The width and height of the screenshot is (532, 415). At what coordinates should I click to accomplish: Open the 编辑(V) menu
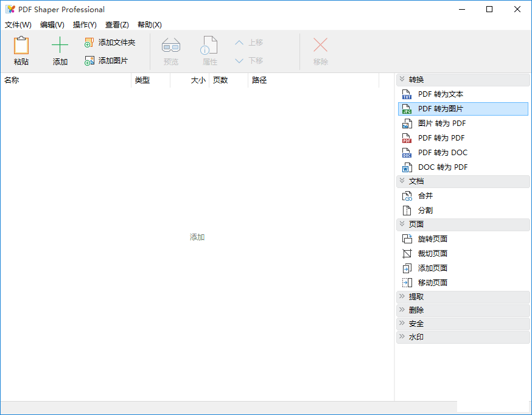pos(52,25)
